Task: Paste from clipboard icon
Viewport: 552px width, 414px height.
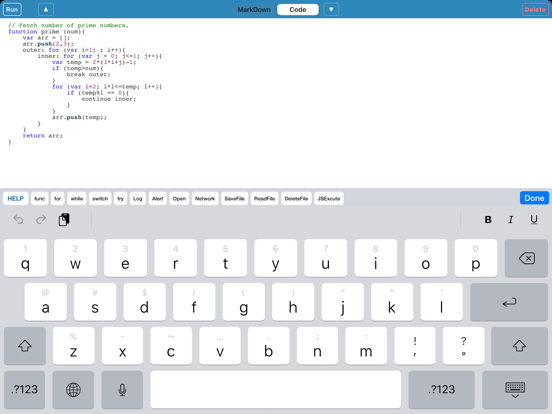Action: [64, 220]
